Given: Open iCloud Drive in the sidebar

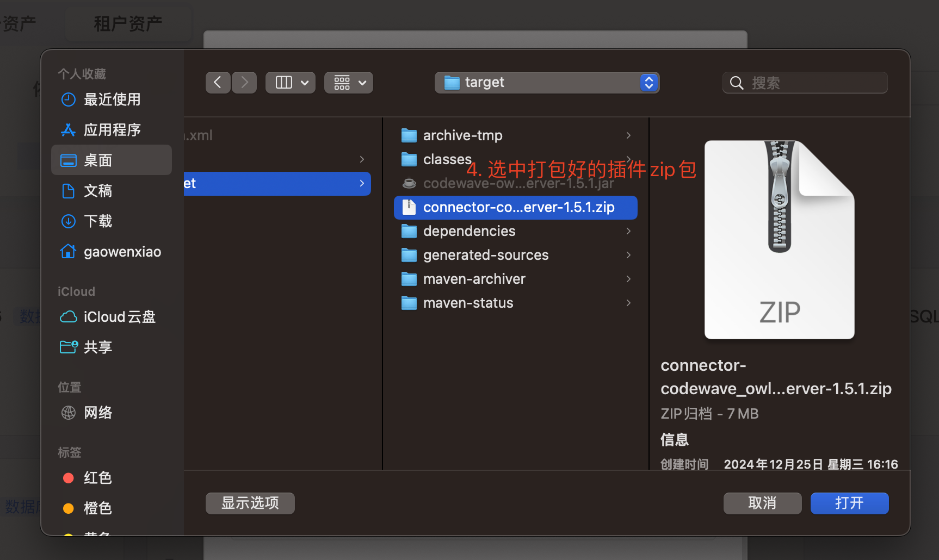Looking at the screenshot, I should point(112,317).
